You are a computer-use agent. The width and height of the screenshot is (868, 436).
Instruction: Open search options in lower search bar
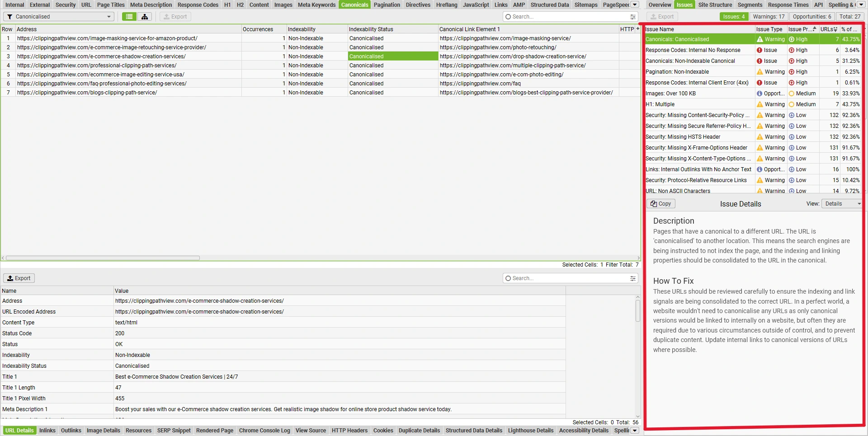pos(632,278)
